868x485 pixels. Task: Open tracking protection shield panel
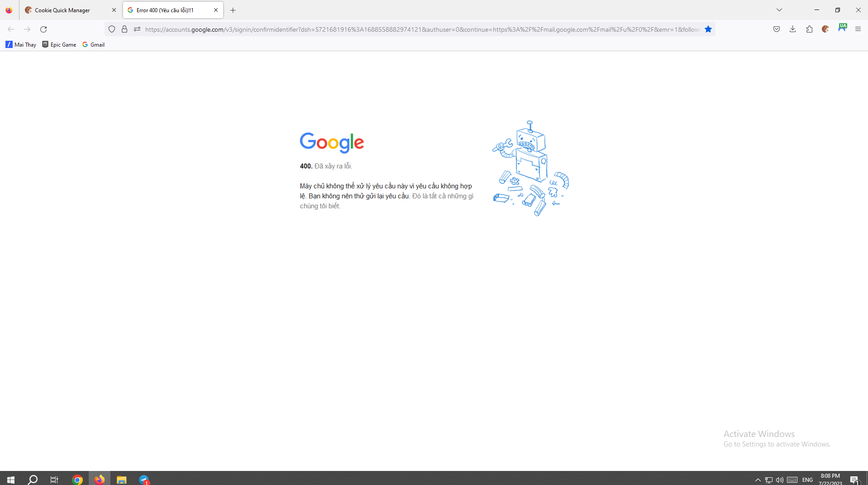[112, 29]
